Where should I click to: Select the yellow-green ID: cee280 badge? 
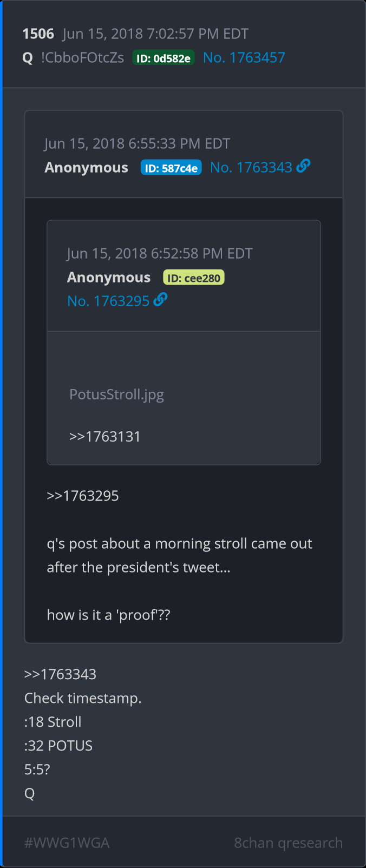(x=194, y=278)
